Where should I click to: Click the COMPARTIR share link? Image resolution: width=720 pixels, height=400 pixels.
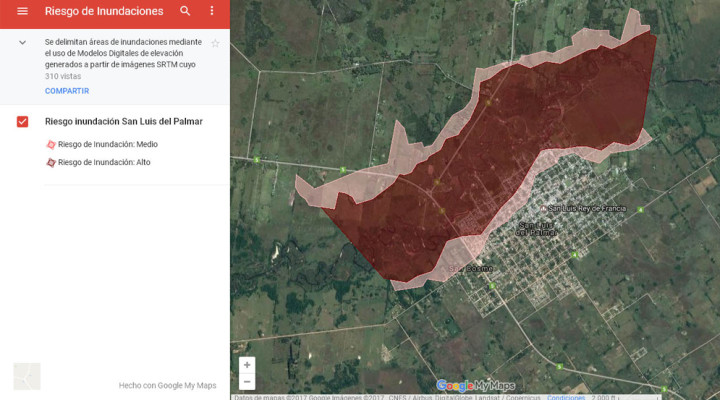click(67, 91)
